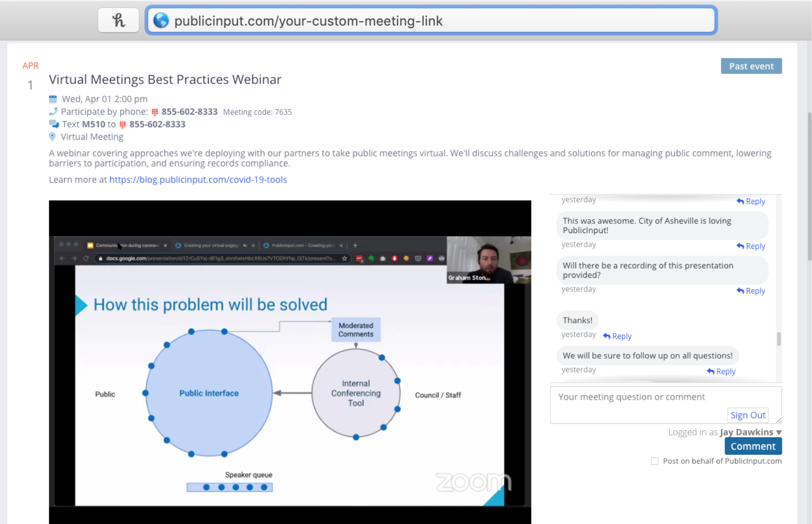Click the address bar URL text

pyautogui.click(x=308, y=21)
